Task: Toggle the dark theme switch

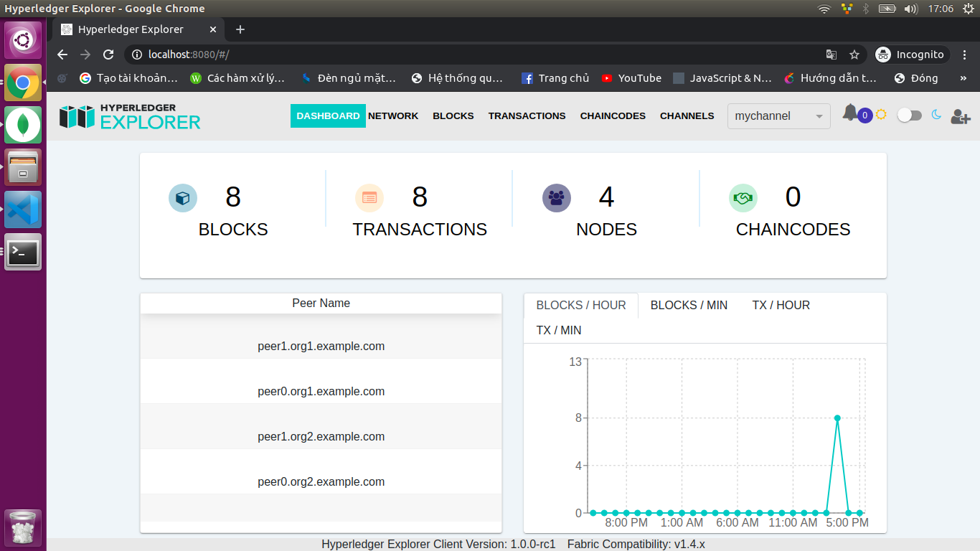Action: click(x=909, y=115)
